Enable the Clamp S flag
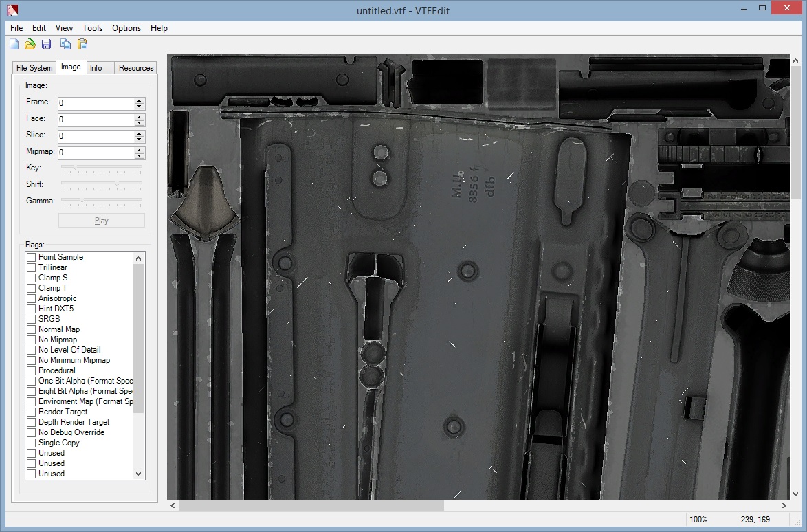The height and width of the screenshot is (532, 807). [32, 278]
